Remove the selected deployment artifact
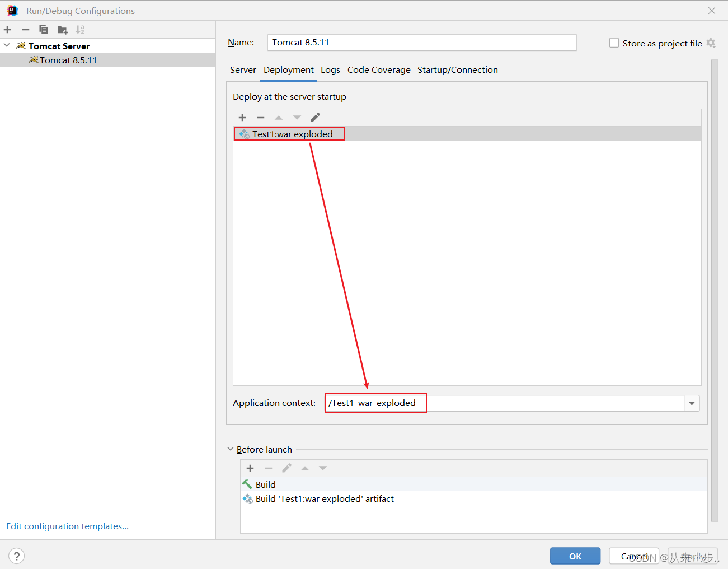Viewport: 728px width, 569px height. (x=261, y=118)
